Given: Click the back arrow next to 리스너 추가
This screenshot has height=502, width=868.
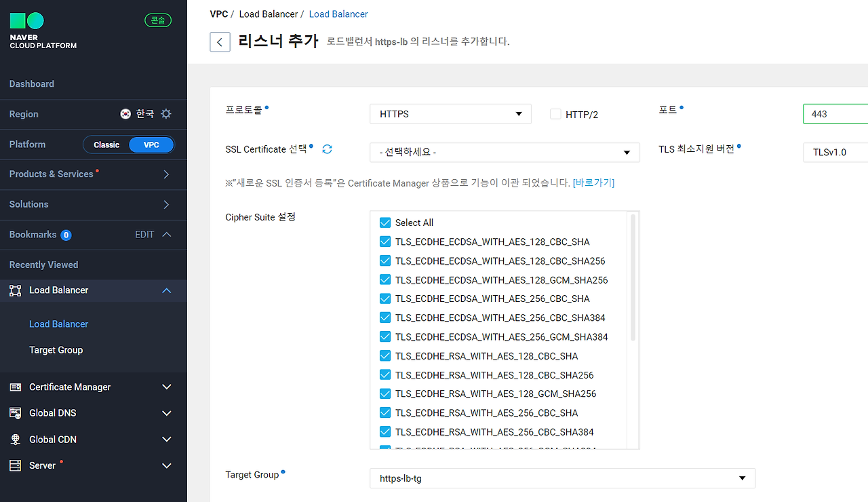Looking at the screenshot, I should (x=220, y=41).
